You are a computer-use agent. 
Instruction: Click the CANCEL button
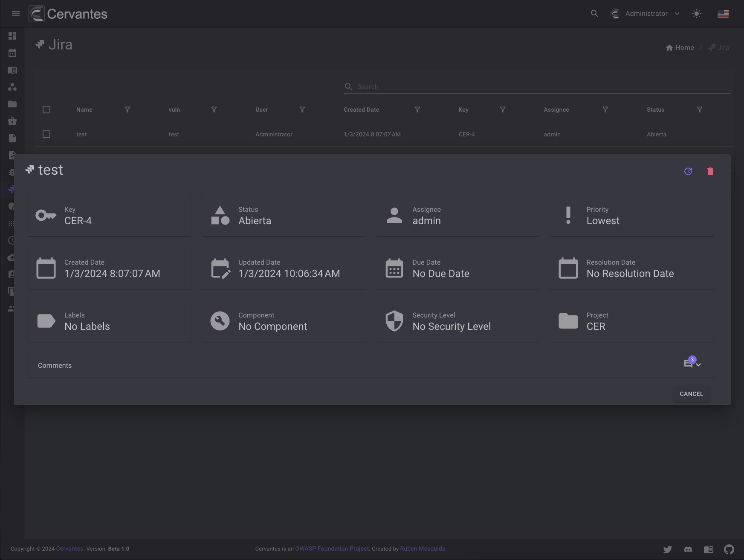coord(692,394)
